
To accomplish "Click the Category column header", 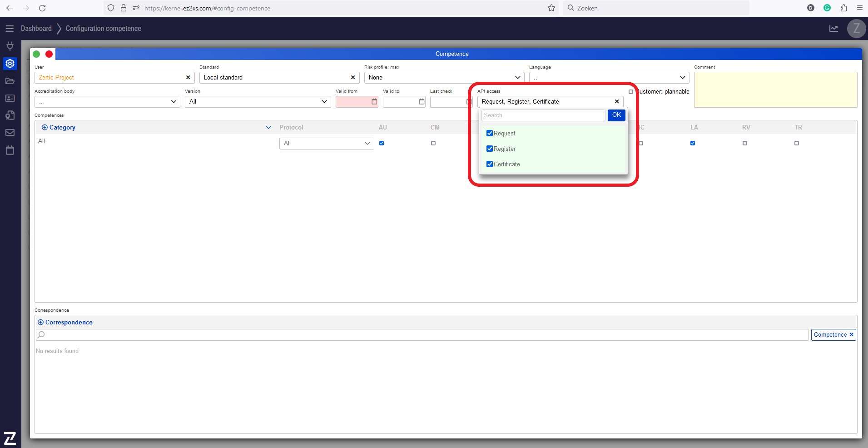I will click(62, 128).
